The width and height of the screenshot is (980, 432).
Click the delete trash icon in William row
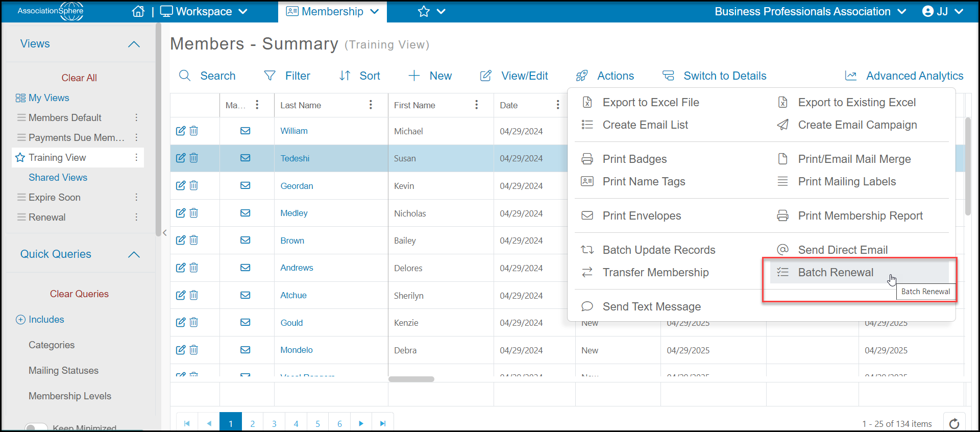(194, 131)
